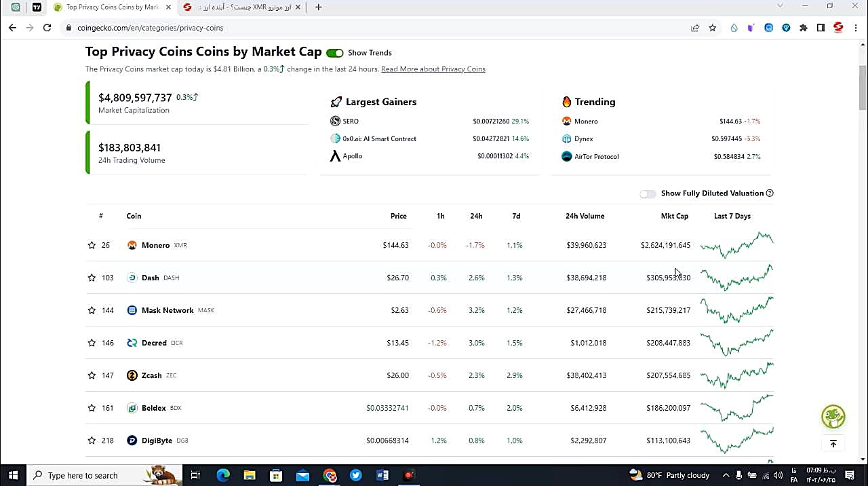868x486 pixels.
Task: Open Word from taskbar
Action: [x=382, y=475]
